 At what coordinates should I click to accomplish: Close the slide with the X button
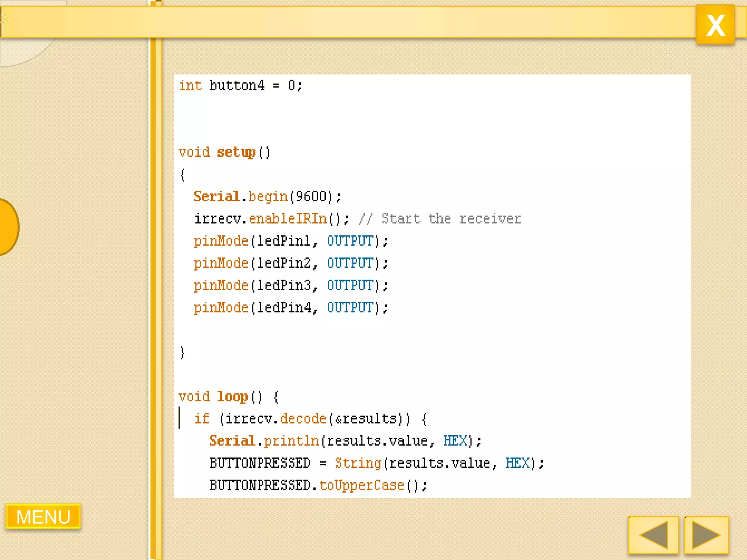pos(715,25)
